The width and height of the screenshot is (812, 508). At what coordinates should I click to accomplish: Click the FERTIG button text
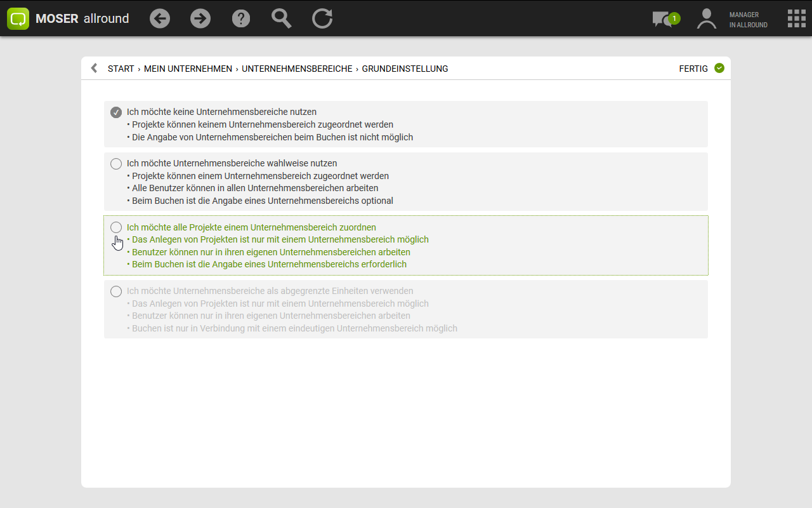(x=693, y=69)
